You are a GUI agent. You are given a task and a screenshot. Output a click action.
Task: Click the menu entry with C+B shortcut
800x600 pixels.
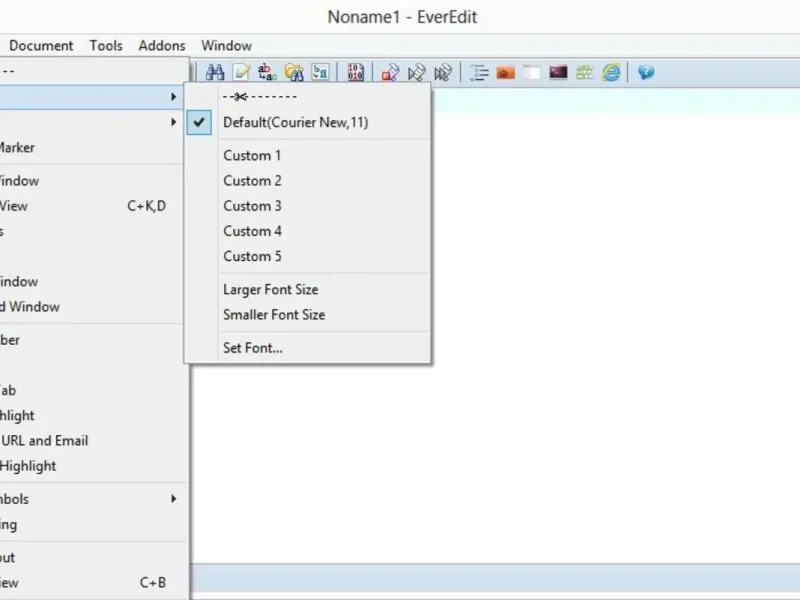coord(92,583)
